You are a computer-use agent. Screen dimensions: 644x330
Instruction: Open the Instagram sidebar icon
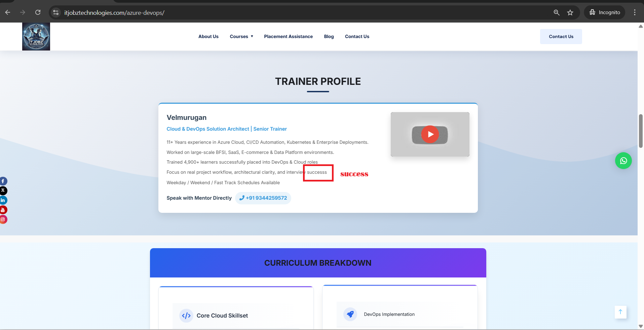coord(3,220)
